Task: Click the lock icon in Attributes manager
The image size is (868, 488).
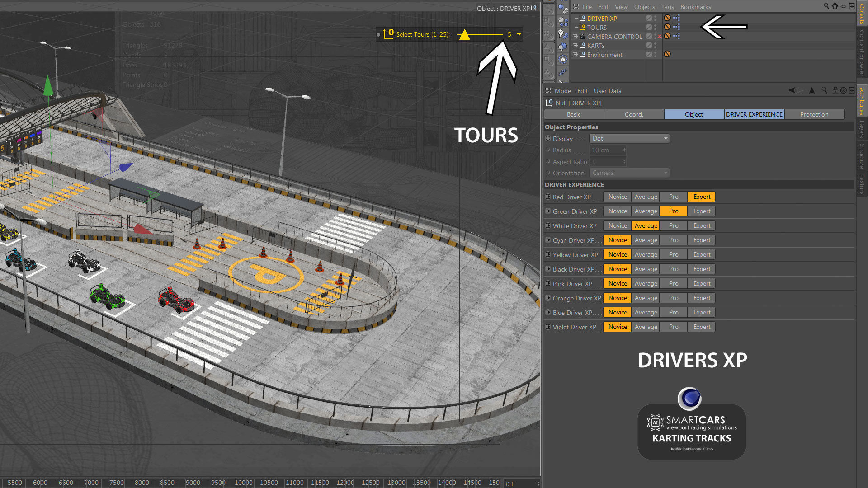Action: [x=835, y=90]
